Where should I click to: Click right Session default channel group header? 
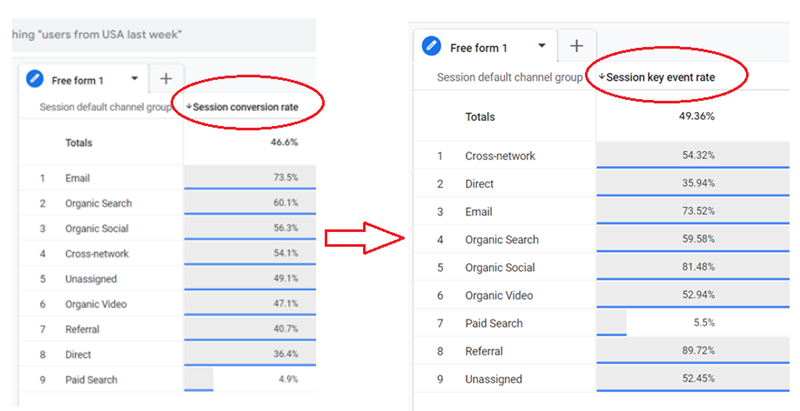pyautogui.click(x=510, y=76)
